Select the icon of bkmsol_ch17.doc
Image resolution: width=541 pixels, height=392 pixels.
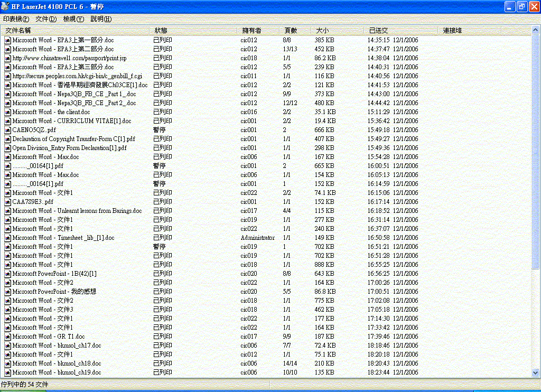(7, 346)
